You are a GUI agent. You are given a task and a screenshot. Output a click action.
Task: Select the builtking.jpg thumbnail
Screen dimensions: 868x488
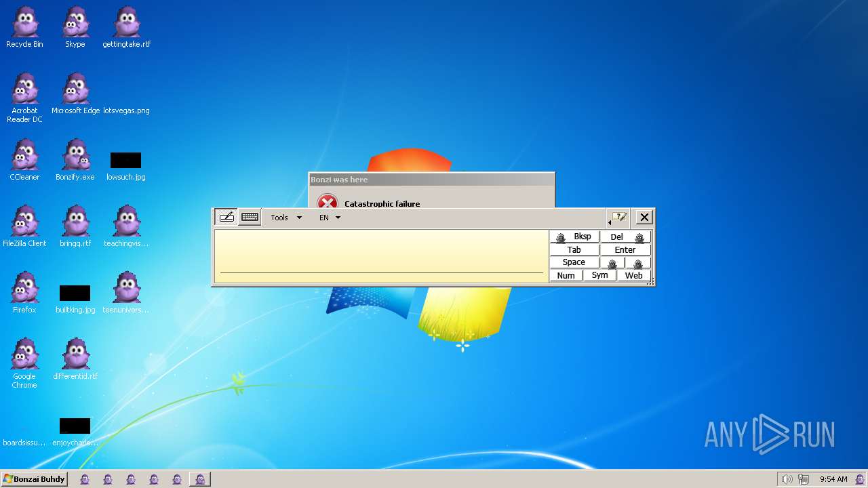pos(75,293)
